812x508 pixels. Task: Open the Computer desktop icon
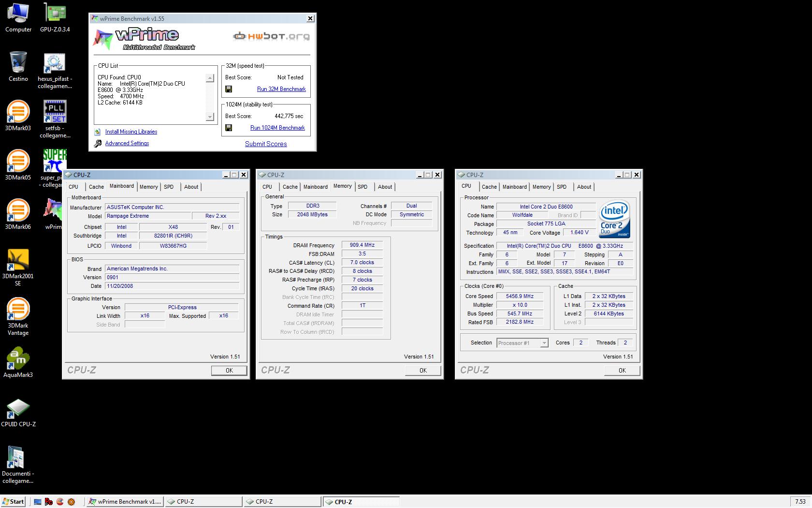[x=18, y=17]
